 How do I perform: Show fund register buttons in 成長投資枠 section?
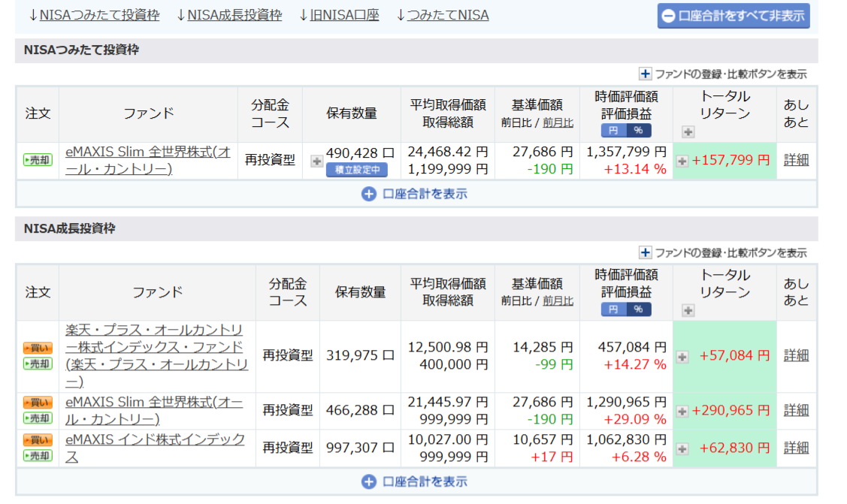pos(723,252)
